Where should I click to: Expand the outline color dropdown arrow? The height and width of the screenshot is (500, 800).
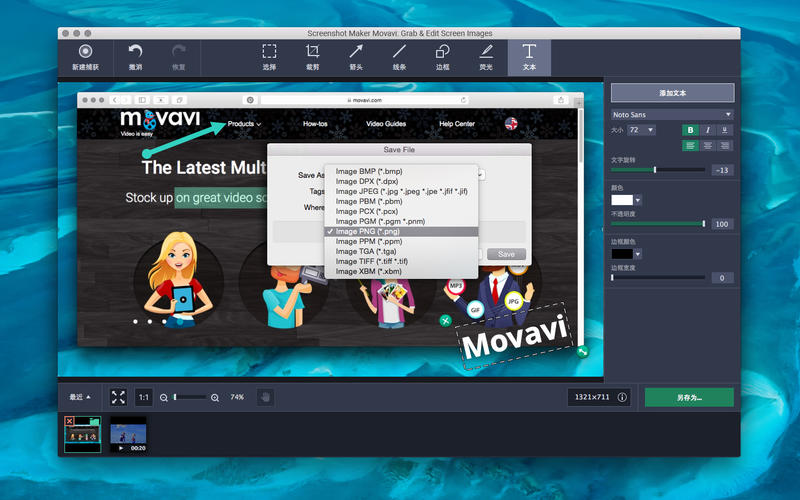tap(638, 254)
